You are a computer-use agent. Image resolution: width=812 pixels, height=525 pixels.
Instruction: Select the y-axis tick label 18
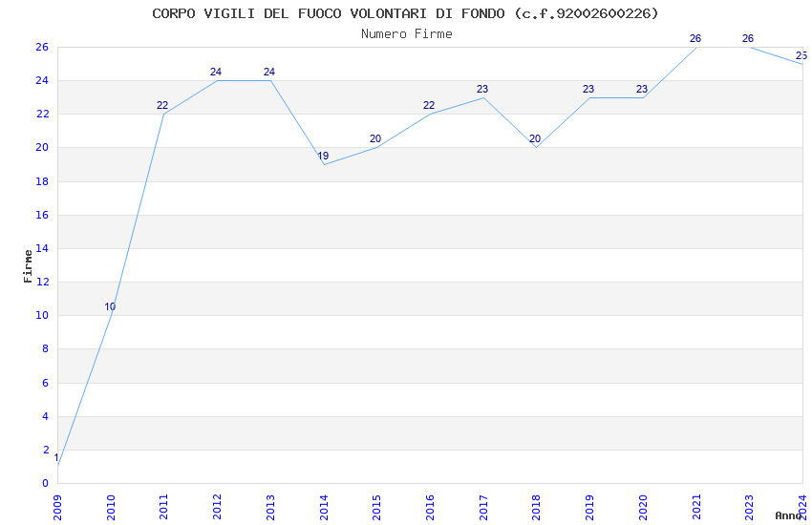(x=42, y=181)
